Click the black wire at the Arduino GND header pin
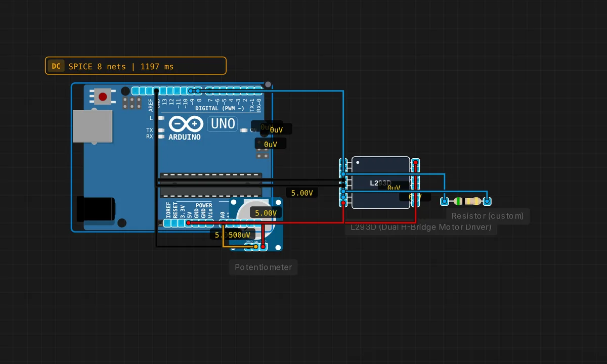The image size is (607, 364). pyautogui.click(x=156, y=91)
